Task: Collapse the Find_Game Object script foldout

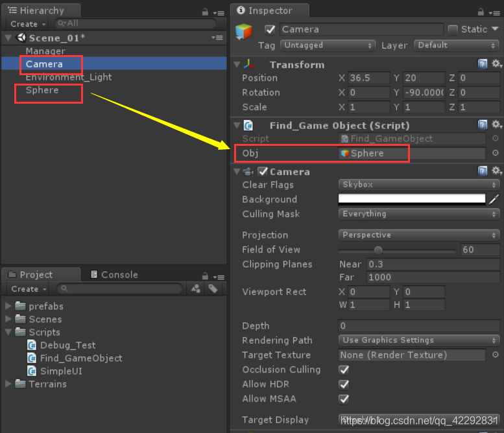Action: pos(237,125)
